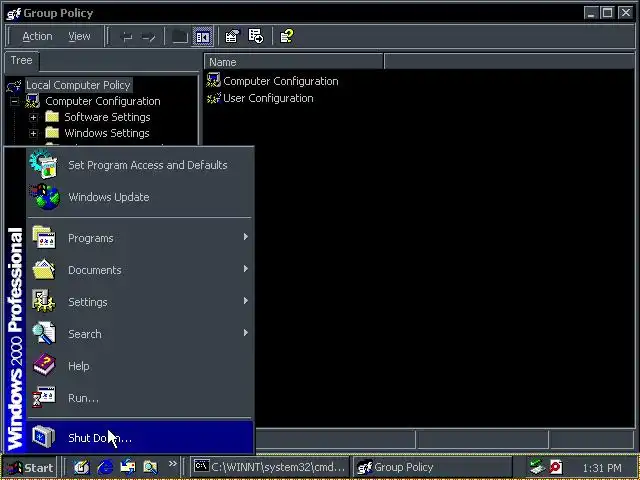Click the Computer Configuration tree icon
The image size is (640, 480).
[33, 101]
